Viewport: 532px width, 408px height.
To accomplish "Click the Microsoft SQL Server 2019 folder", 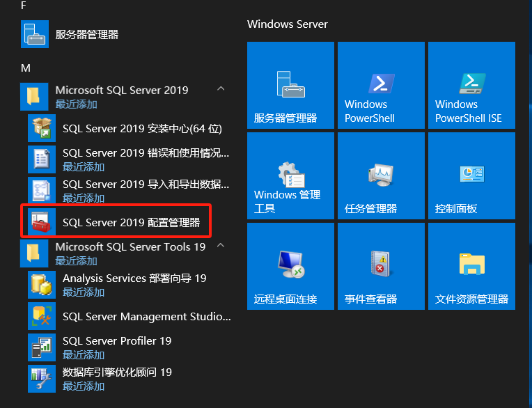I will pos(122,96).
